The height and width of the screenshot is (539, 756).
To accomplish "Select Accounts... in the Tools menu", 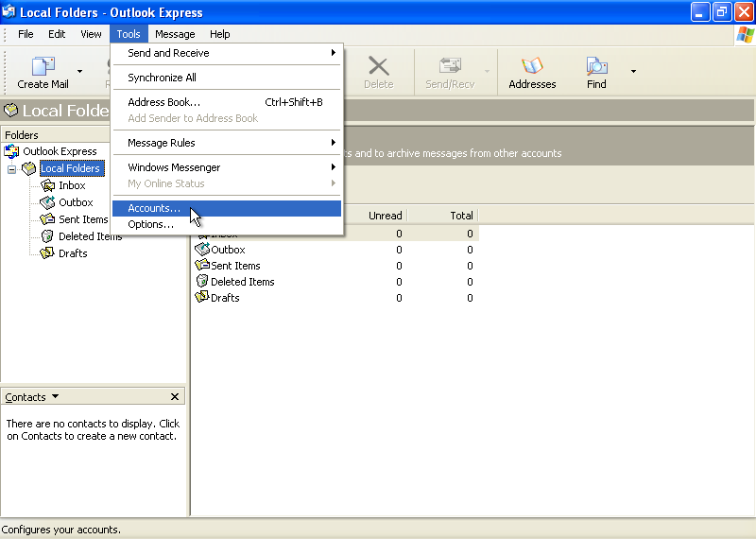I will pos(227,208).
